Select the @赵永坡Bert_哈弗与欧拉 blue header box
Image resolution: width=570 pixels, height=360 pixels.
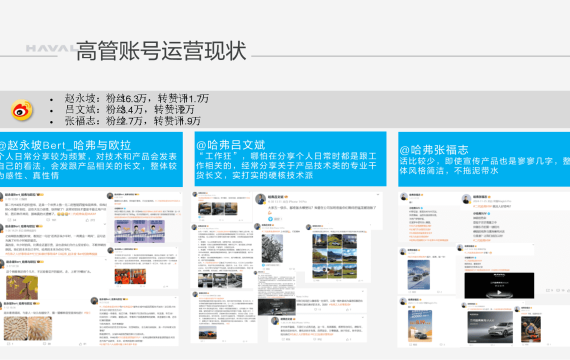tap(91, 159)
